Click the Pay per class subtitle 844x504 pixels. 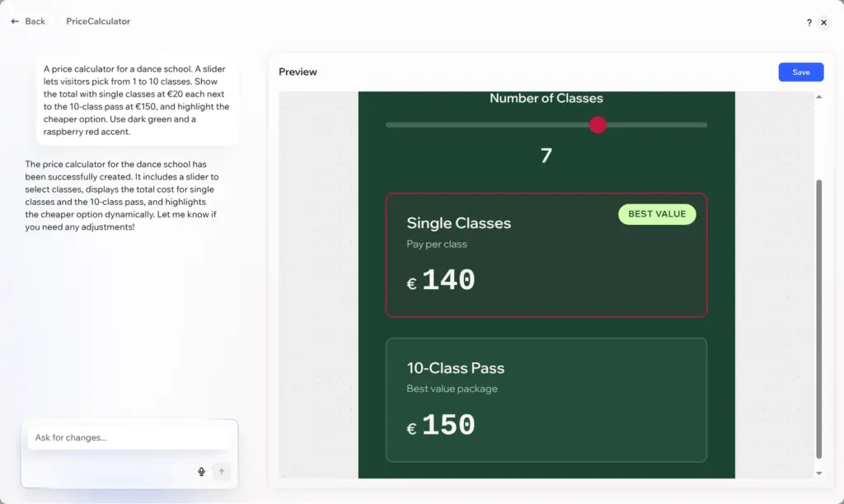(x=437, y=245)
